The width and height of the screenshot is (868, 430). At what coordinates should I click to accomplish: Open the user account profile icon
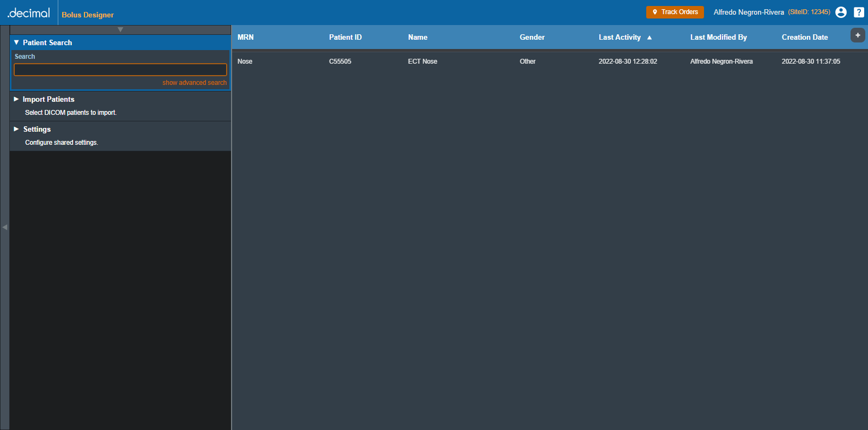tap(841, 12)
